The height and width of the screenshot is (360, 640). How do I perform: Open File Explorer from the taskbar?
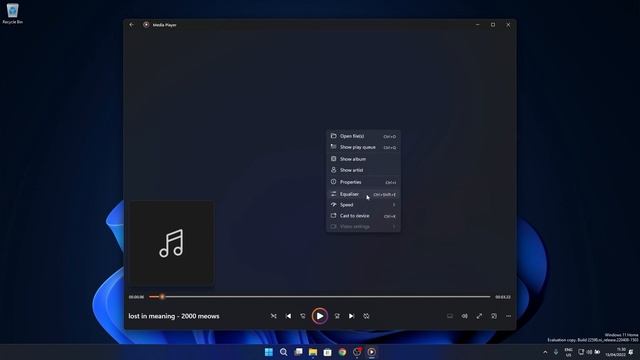click(x=313, y=352)
